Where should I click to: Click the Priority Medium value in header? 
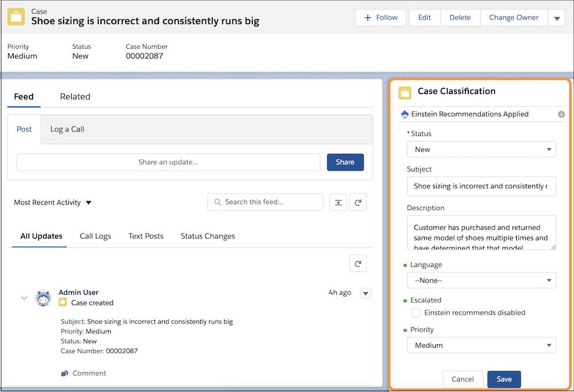(x=22, y=56)
